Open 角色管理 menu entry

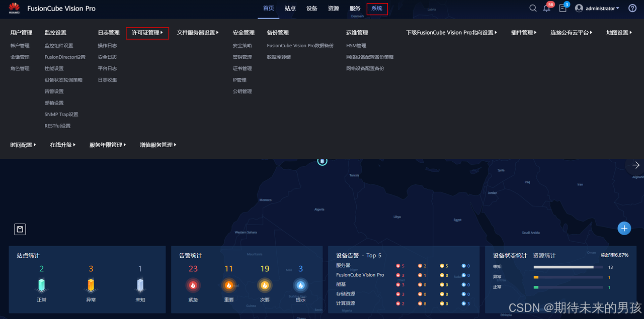point(20,69)
